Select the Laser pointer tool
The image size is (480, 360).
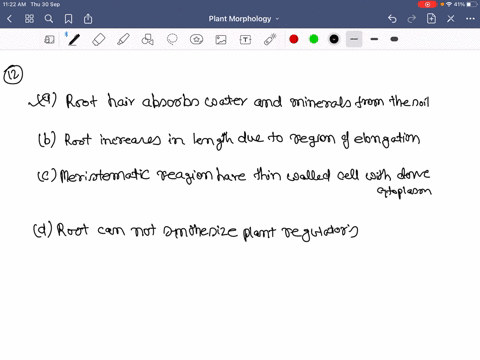(x=270, y=40)
